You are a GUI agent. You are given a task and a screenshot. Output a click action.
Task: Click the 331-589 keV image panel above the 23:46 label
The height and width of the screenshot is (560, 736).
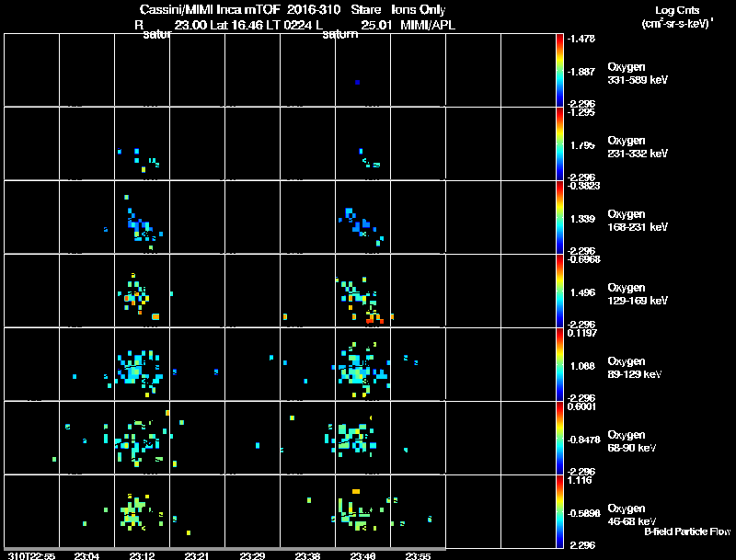pyautogui.click(x=362, y=70)
